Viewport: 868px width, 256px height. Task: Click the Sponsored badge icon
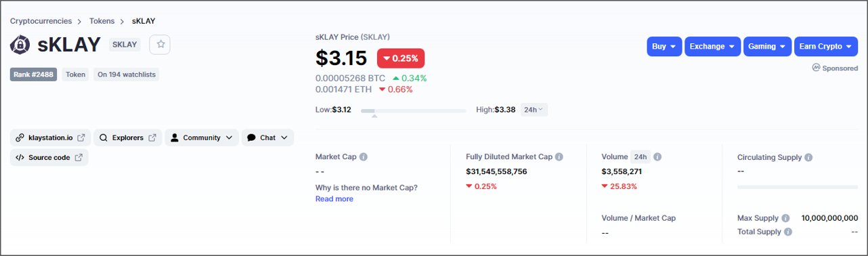pos(817,68)
